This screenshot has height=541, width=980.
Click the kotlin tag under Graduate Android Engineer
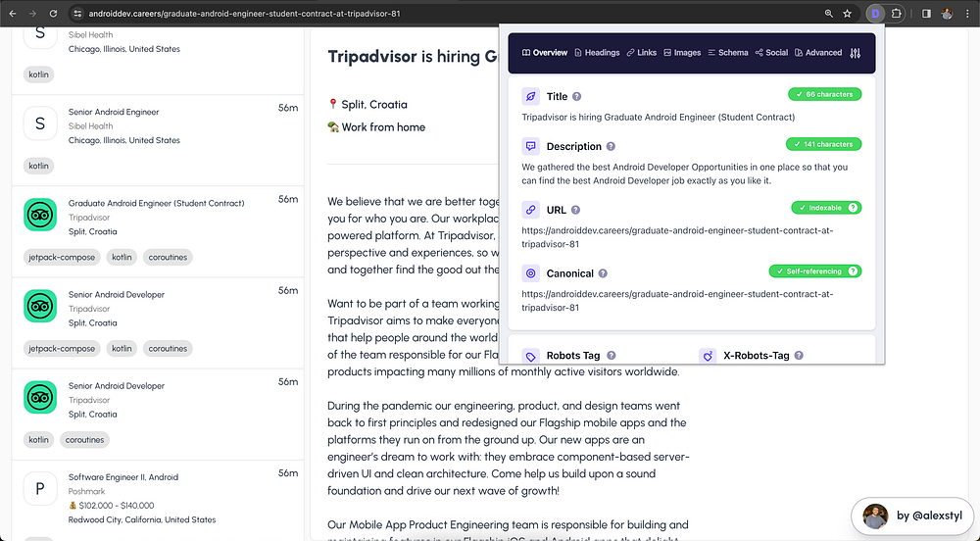(x=122, y=258)
